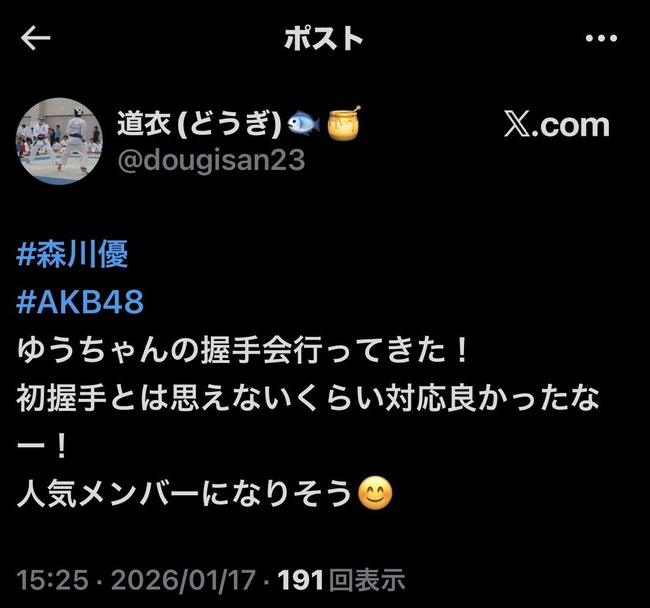Viewport: 650px width, 608px height.
Task: Tap the honey pot emoji beside name
Action: (344, 122)
